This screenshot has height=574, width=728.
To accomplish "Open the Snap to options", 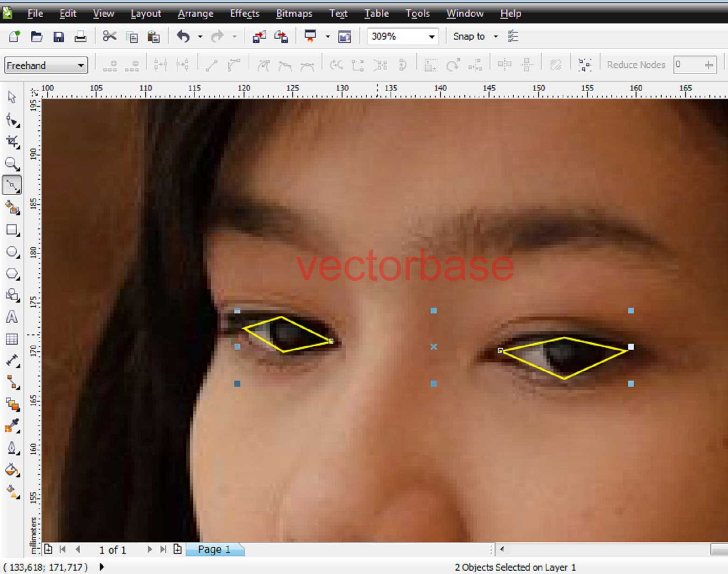I will pos(474,36).
